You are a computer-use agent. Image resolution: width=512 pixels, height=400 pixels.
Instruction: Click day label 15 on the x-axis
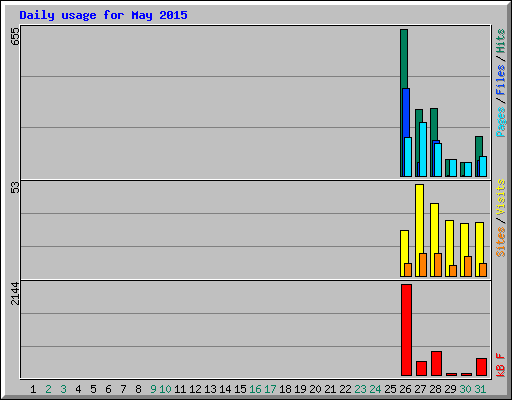pos(240,389)
